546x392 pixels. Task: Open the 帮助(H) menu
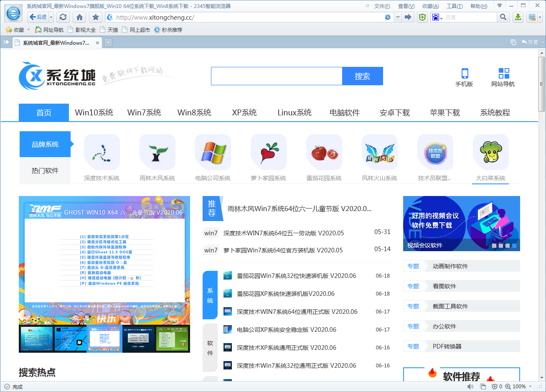click(x=479, y=6)
